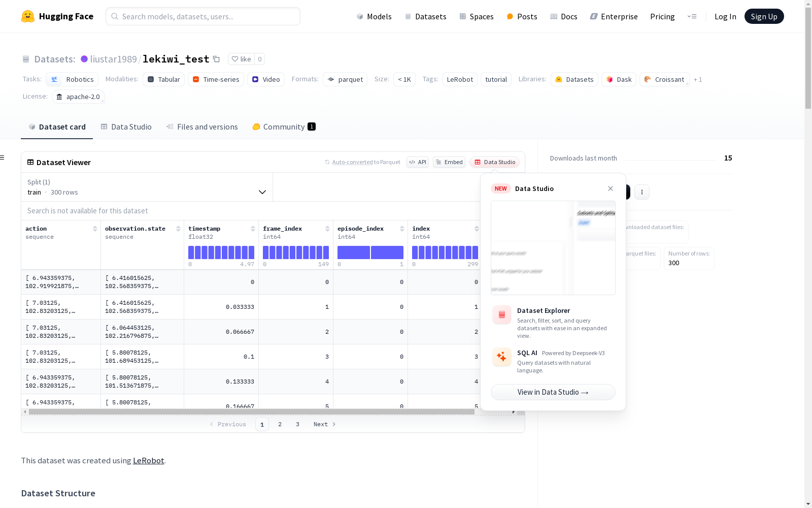Click the Data Studio preview thumbnail
The width and height of the screenshot is (812, 508).
pyautogui.click(x=553, y=248)
